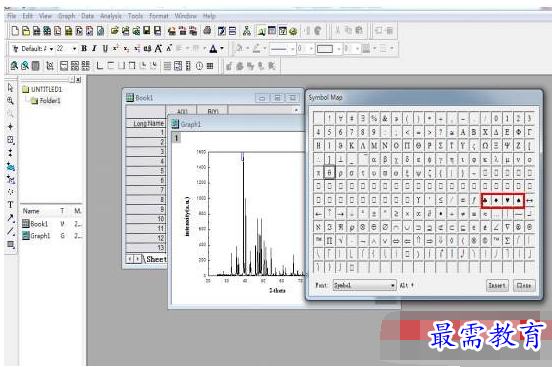The image size is (552, 367).
Task: Apply subscript formatting
Action: (x=126, y=49)
